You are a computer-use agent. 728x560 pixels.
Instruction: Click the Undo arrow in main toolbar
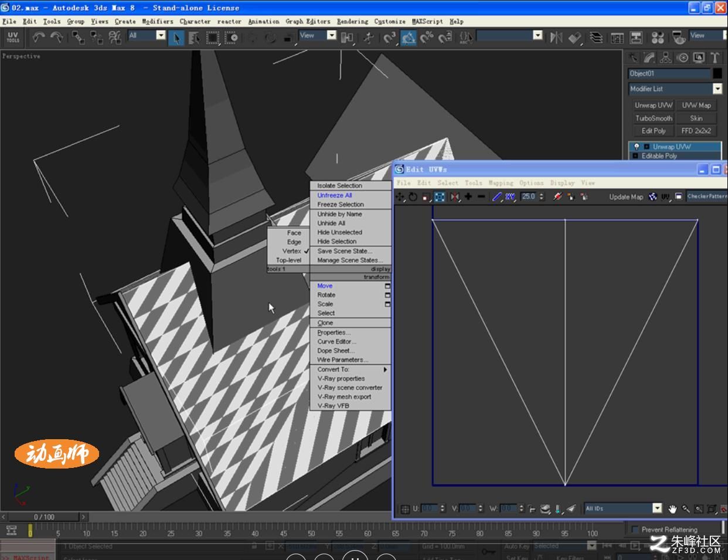39,38
